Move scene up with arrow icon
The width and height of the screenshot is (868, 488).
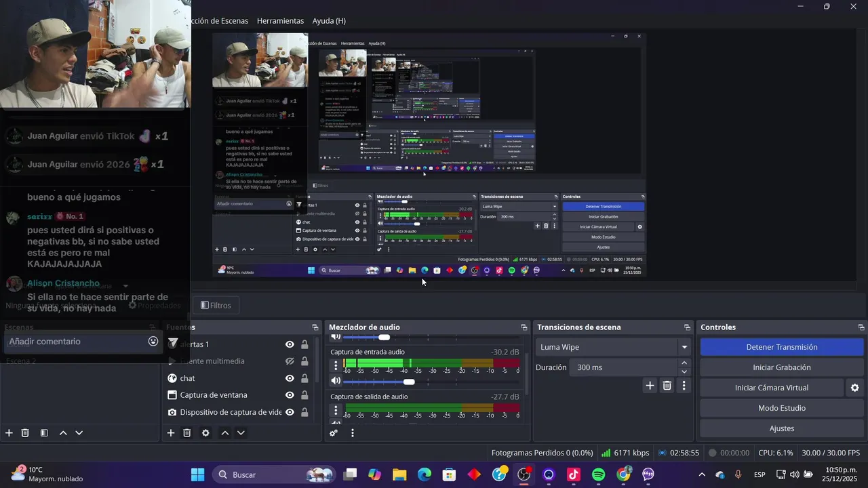(63, 433)
